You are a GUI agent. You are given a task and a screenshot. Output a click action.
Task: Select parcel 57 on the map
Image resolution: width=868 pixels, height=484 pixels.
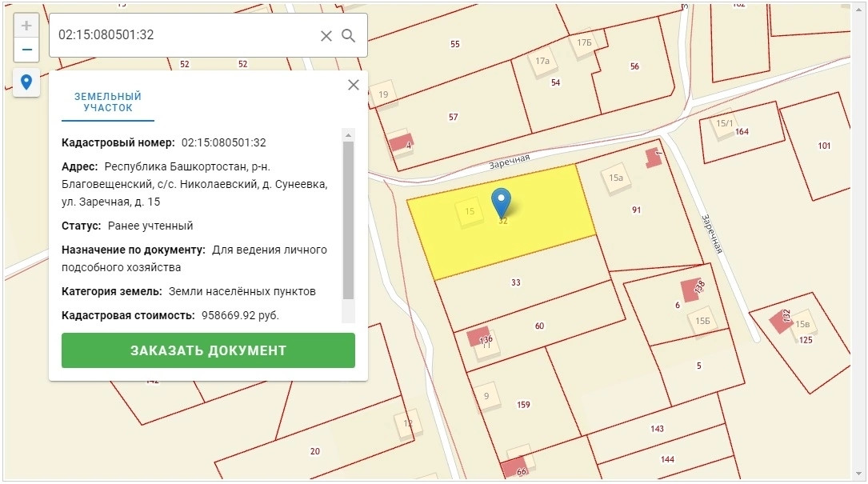[x=454, y=117]
